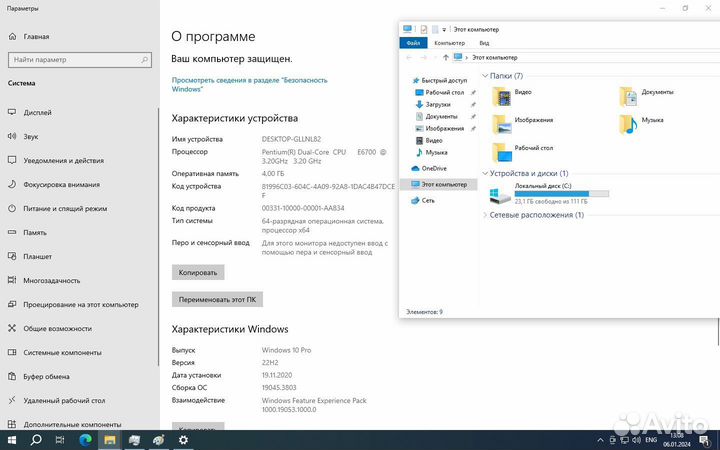Open Task View on the taskbar
This screenshot has width=720, height=450.
tap(60, 440)
